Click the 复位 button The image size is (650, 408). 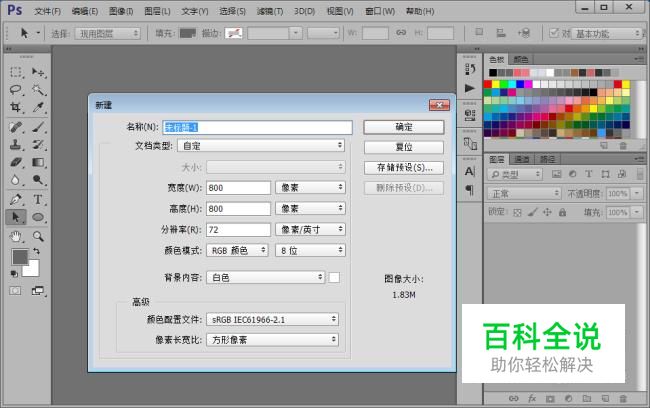404,147
